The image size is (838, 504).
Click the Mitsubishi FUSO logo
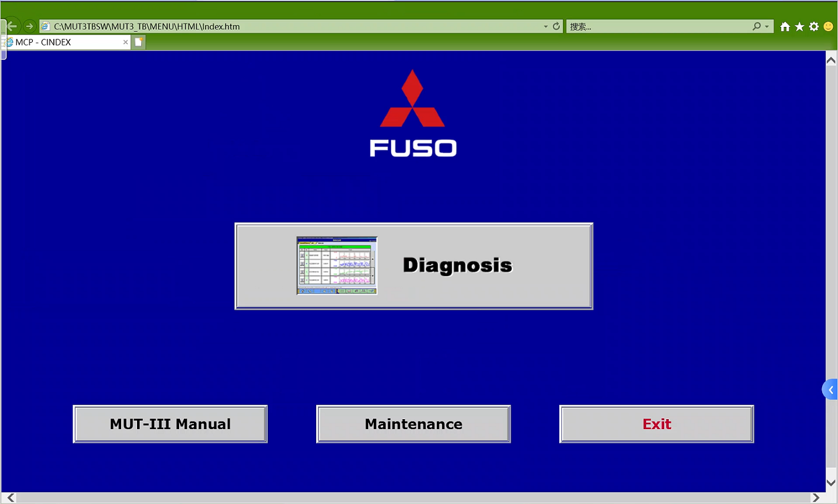point(413,114)
